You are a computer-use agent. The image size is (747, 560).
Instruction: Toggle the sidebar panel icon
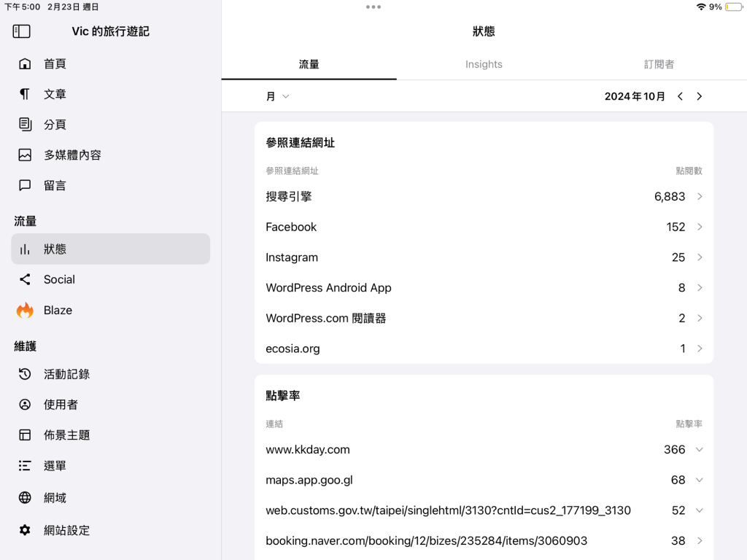pyautogui.click(x=22, y=31)
